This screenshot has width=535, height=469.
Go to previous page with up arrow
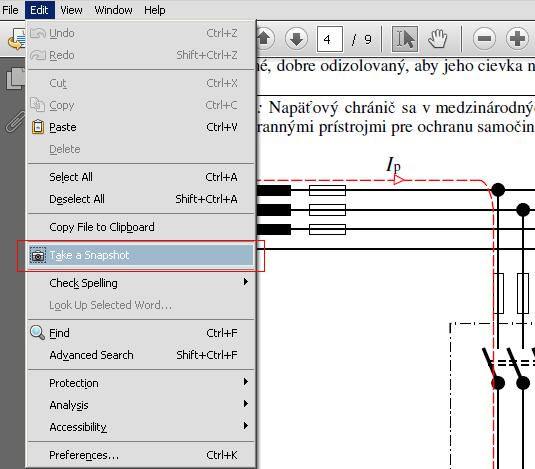[x=264, y=39]
